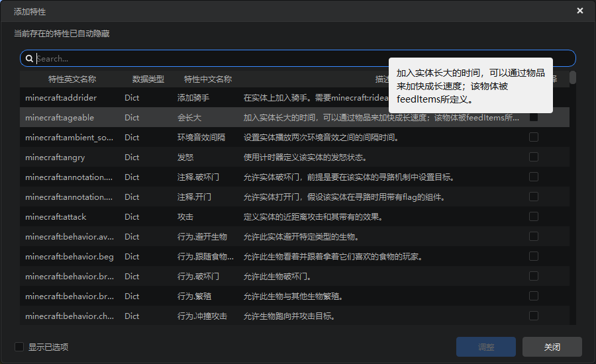This screenshot has width=596, height=364.
Task: Click the 当前存在的特性已自动隐藏 notice text
Action: coord(62,34)
